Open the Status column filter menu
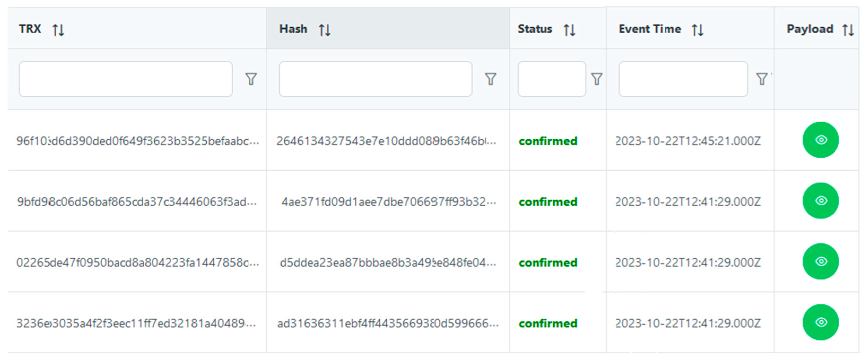Viewport: 868px width, 362px height. tap(597, 79)
